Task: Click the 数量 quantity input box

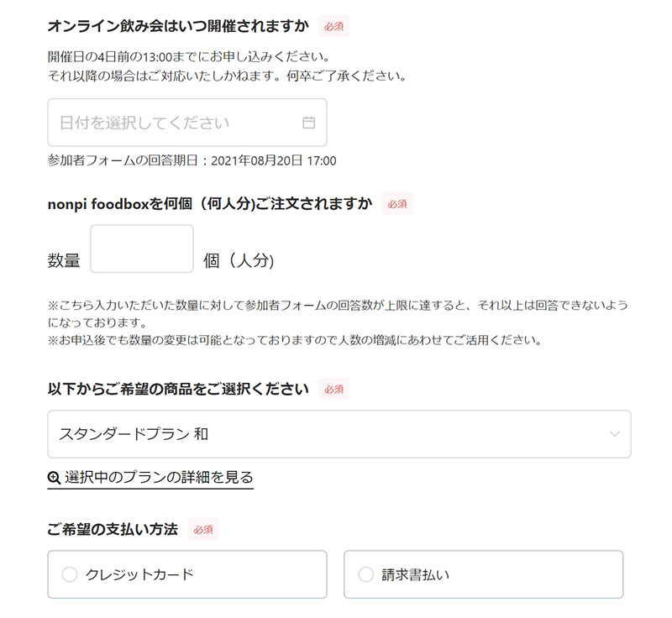Action: pos(142,249)
